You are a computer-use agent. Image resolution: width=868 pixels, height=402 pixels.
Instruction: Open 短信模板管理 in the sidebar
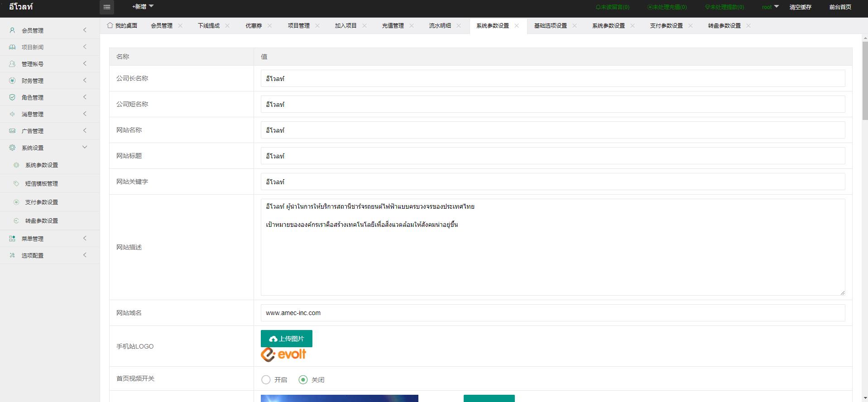(42, 184)
